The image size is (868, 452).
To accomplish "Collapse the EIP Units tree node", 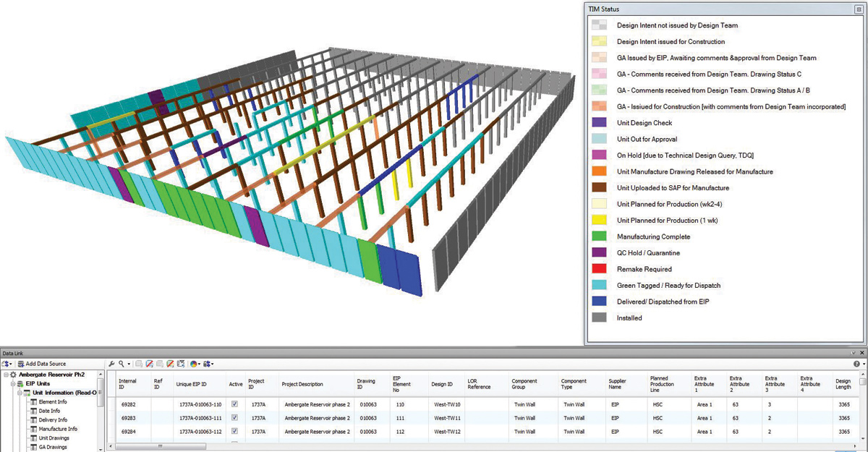I will coord(12,383).
